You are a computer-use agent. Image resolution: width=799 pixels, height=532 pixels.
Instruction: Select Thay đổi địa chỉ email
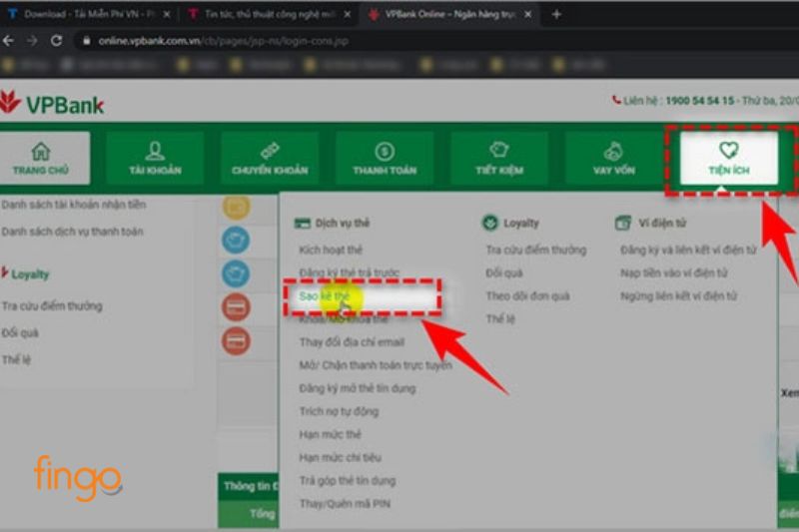(x=352, y=342)
